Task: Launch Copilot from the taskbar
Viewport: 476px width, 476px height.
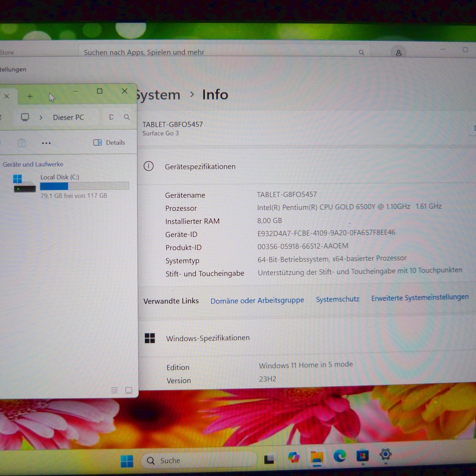Action: click(294, 457)
